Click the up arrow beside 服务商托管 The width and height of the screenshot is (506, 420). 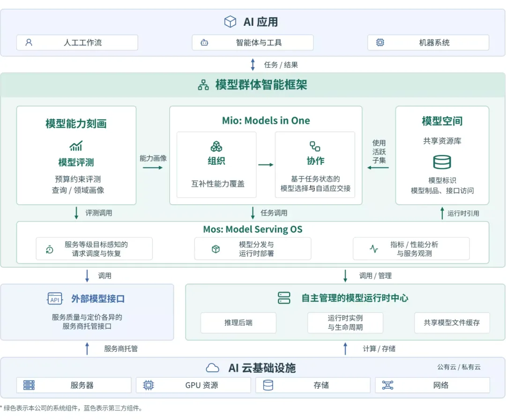click(x=87, y=349)
